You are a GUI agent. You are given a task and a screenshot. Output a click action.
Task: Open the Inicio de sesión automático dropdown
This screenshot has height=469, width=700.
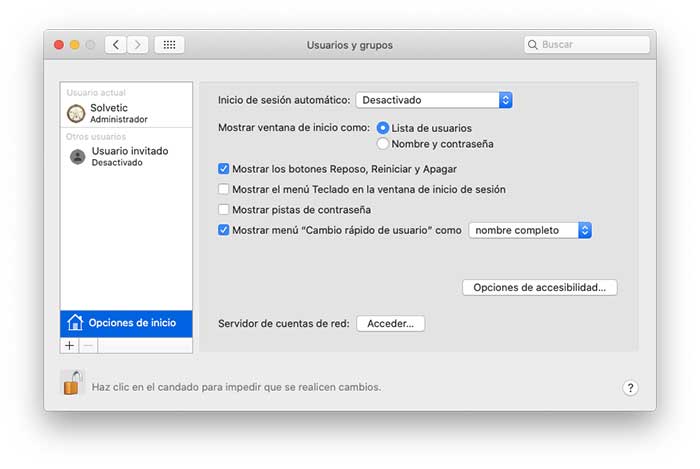point(434,100)
